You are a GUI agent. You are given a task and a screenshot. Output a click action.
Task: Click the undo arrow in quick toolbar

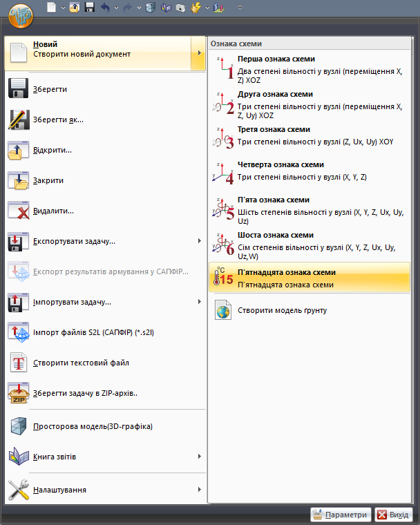106,8
